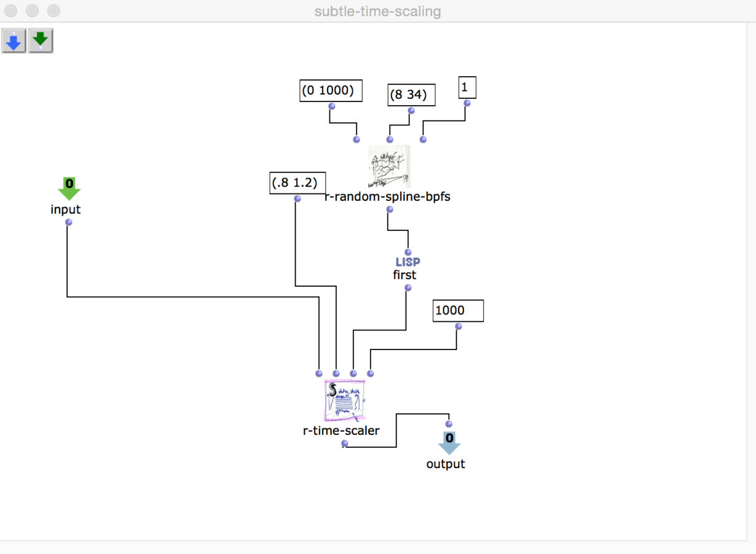Click the 1000 value box
Image resolution: width=756 pixels, height=554 pixels.
click(458, 311)
